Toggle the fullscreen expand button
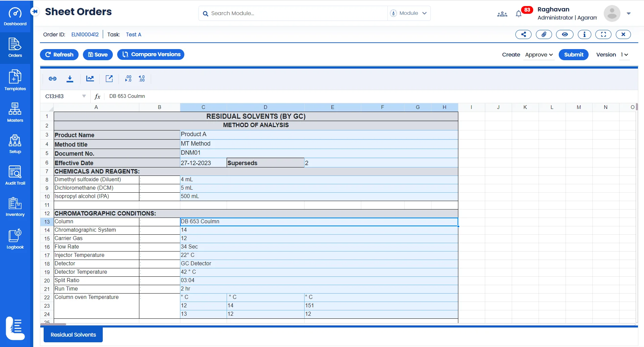The height and width of the screenshot is (347, 644). [x=603, y=34]
